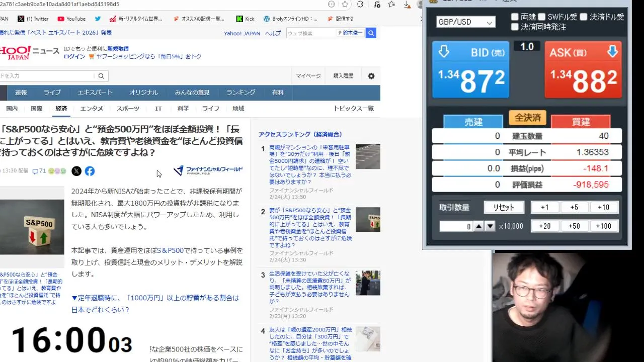Click the 全決済 close-all button
Image resolution: width=644 pixels, height=362 pixels.
pos(527,118)
